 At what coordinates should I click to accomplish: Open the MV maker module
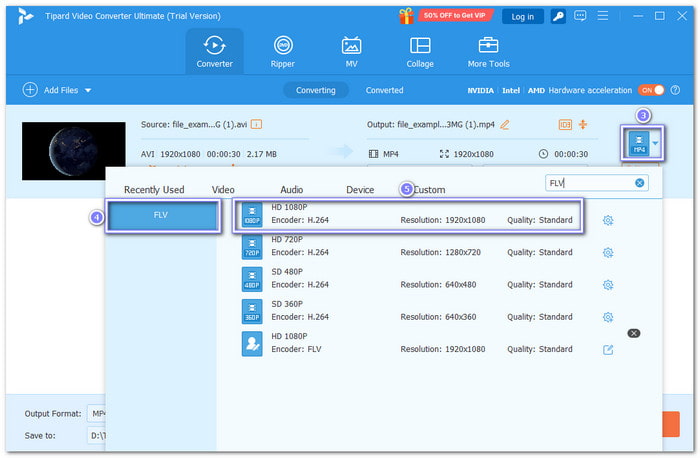[x=351, y=51]
